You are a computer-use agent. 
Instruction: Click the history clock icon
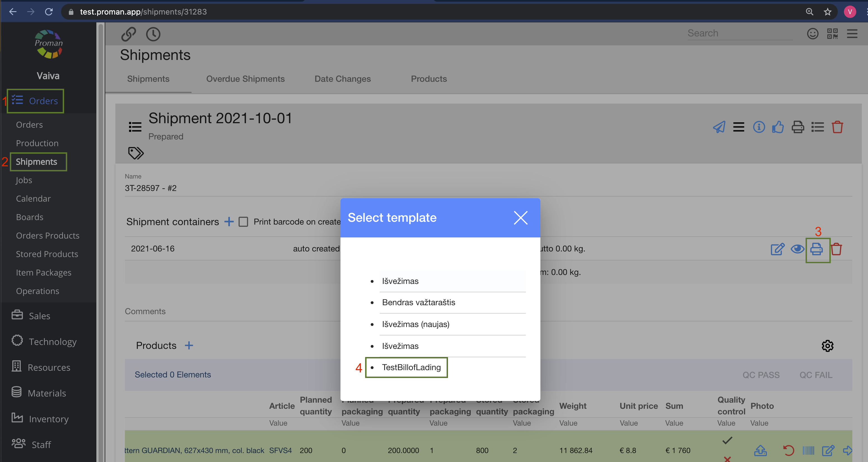click(x=153, y=34)
